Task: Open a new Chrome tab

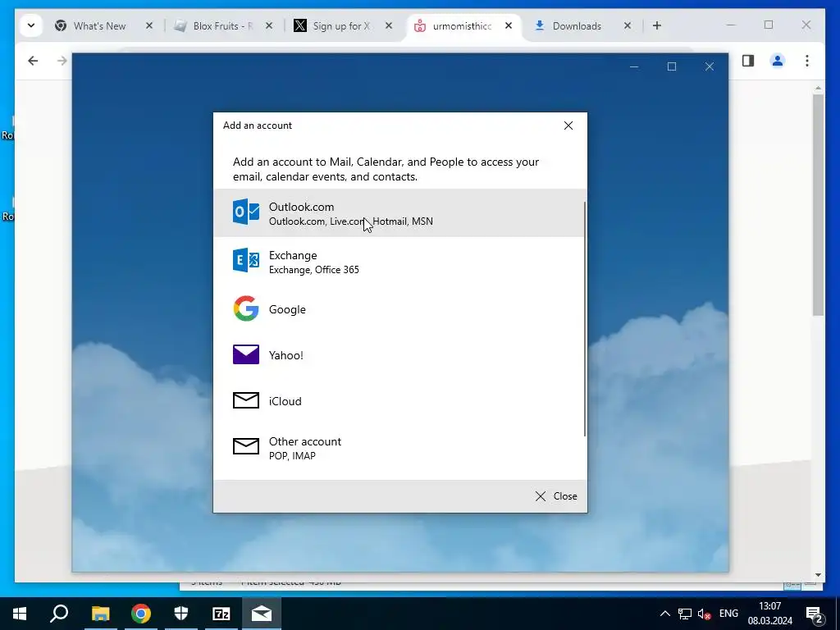Action: [x=657, y=25]
